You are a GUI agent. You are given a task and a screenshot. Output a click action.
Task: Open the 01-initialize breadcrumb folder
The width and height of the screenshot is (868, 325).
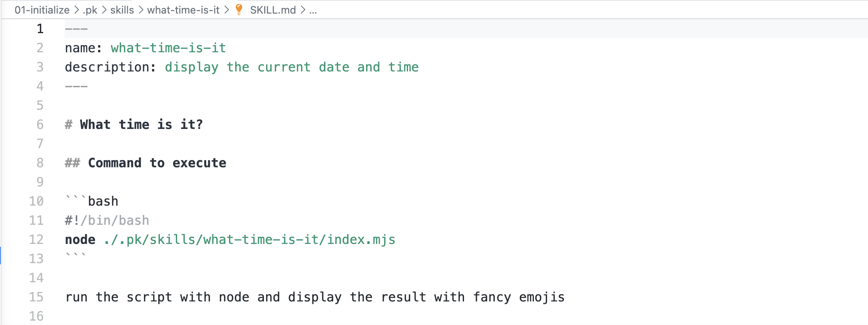(x=42, y=10)
